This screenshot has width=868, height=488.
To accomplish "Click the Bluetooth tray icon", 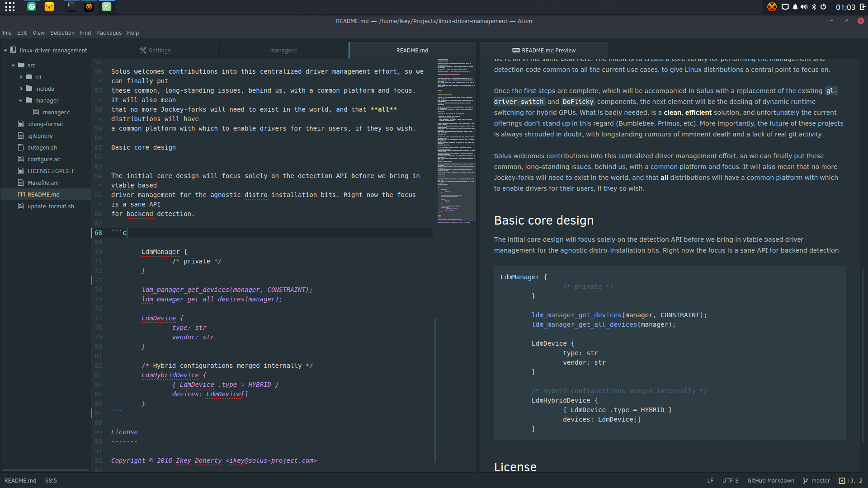I will [814, 7].
